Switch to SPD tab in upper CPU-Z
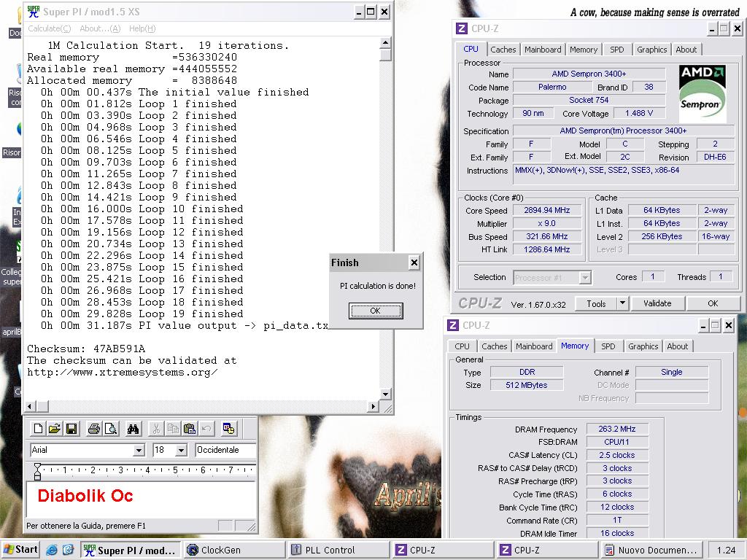The image size is (747, 560). (617, 50)
